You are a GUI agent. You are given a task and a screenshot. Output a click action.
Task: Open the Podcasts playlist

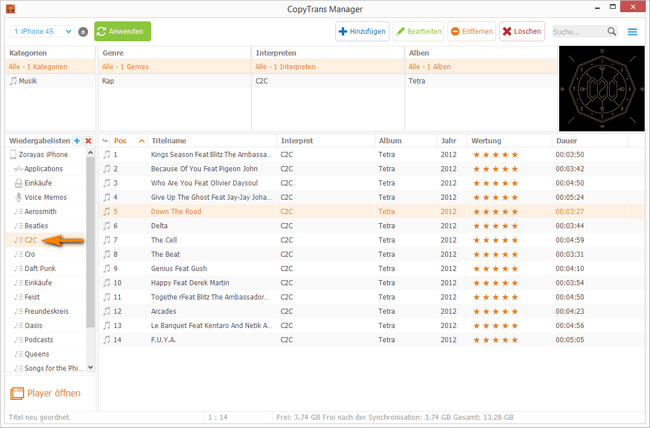(39, 340)
